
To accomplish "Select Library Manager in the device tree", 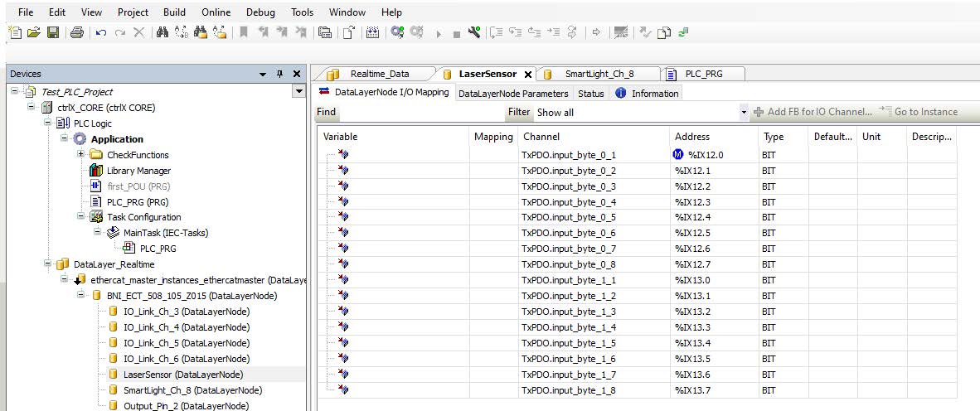I will coord(138,171).
